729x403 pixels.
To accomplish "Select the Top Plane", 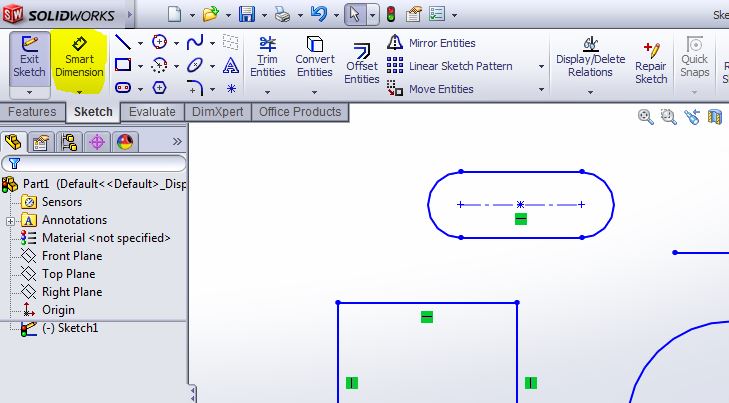I will (59, 274).
